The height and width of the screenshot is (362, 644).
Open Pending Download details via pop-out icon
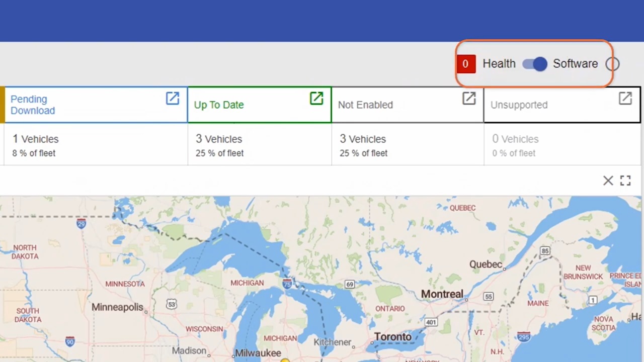click(x=172, y=99)
